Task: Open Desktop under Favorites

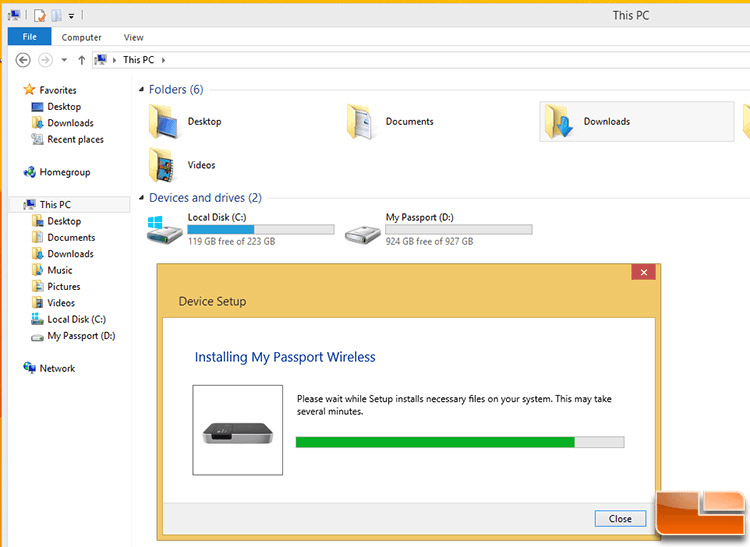Action: [64, 107]
